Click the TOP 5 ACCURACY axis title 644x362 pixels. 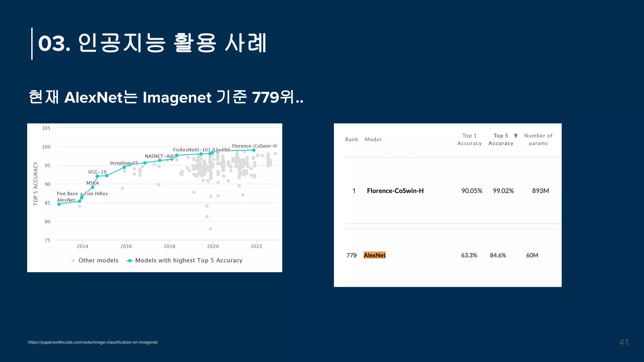pyautogui.click(x=36, y=184)
